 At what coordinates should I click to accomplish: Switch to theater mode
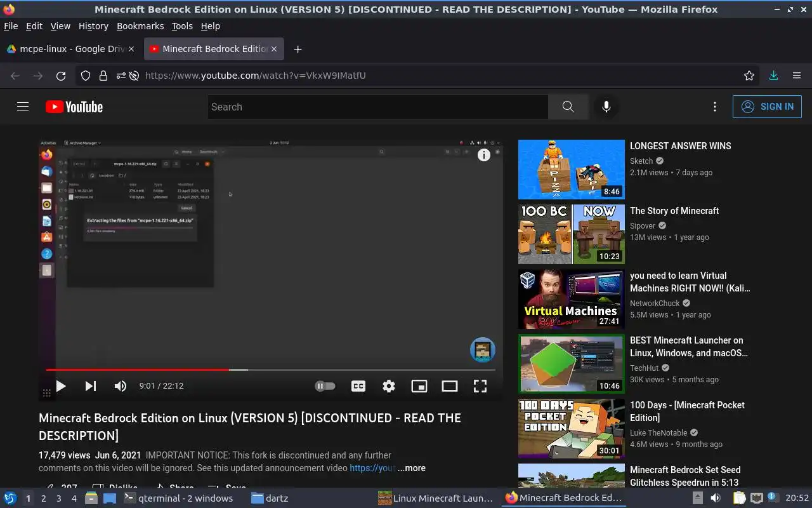(x=450, y=386)
